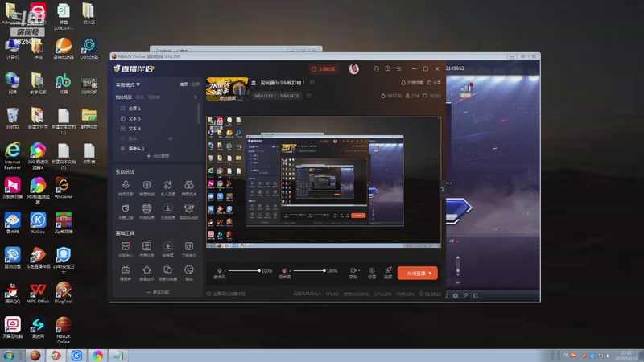
Task: Click the live preview canvas
Action: coord(324,183)
